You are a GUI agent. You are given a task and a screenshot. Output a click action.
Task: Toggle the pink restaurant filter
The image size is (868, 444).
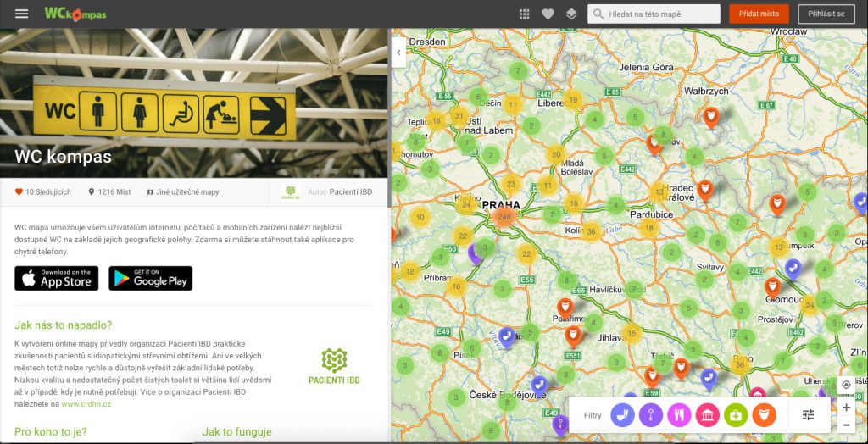679,414
